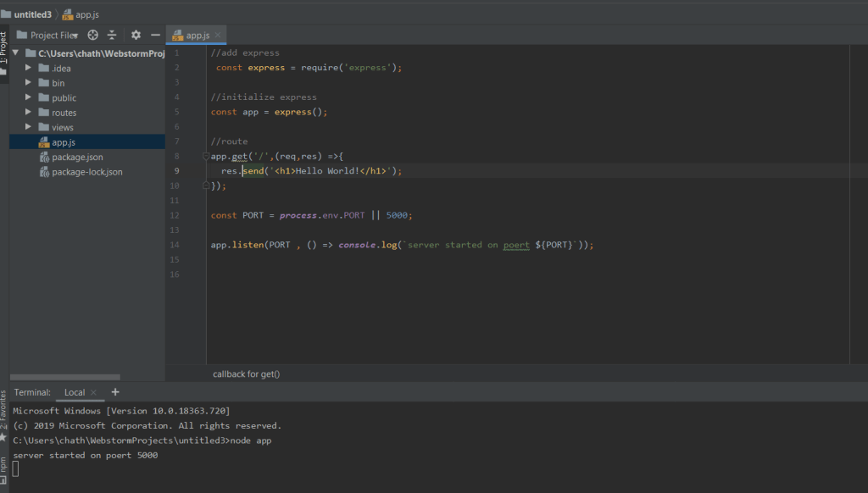Image resolution: width=868 pixels, height=493 pixels.
Task: Click the collapse all icon in Project panel
Action: click(x=111, y=35)
